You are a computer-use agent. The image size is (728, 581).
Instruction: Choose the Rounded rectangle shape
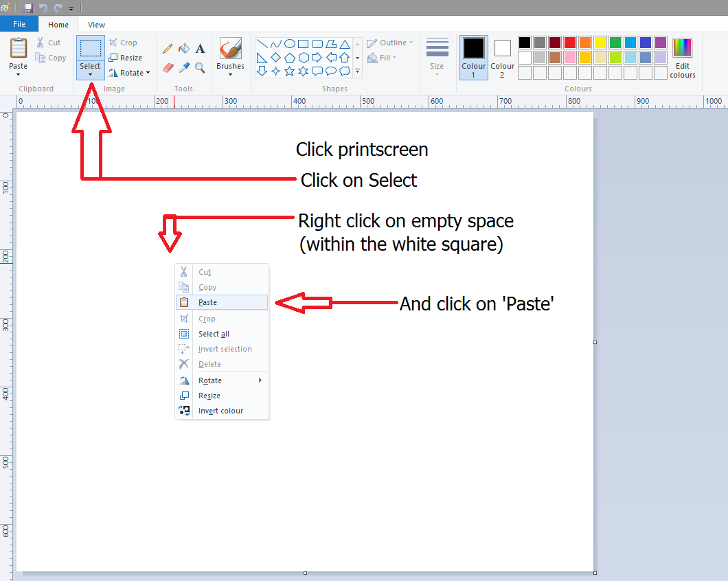[x=317, y=44]
